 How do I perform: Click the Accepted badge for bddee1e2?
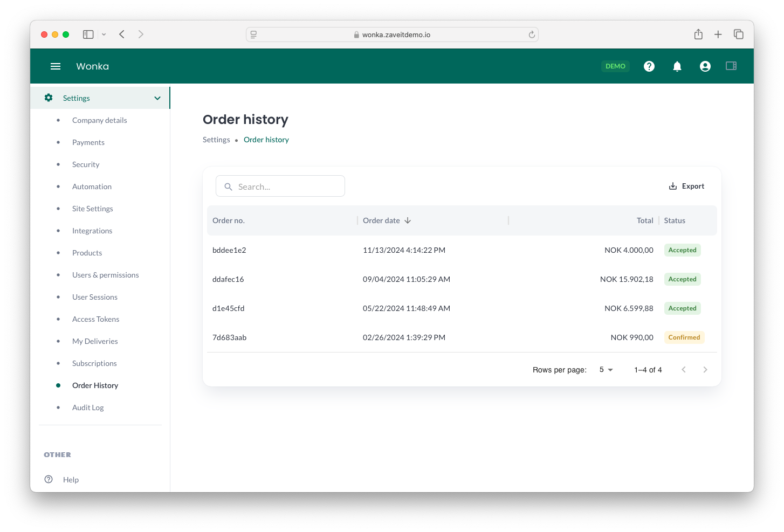coord(683,250)
